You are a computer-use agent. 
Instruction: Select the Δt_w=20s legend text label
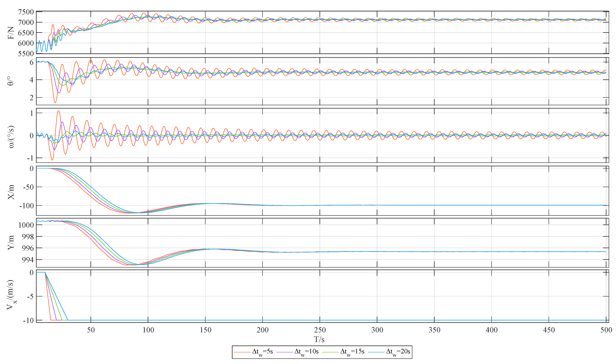(x=398, y=352)
